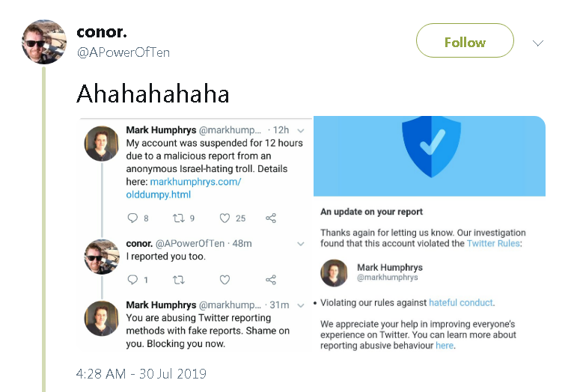Click the "here" link about reporting abuse

point(445,346)
